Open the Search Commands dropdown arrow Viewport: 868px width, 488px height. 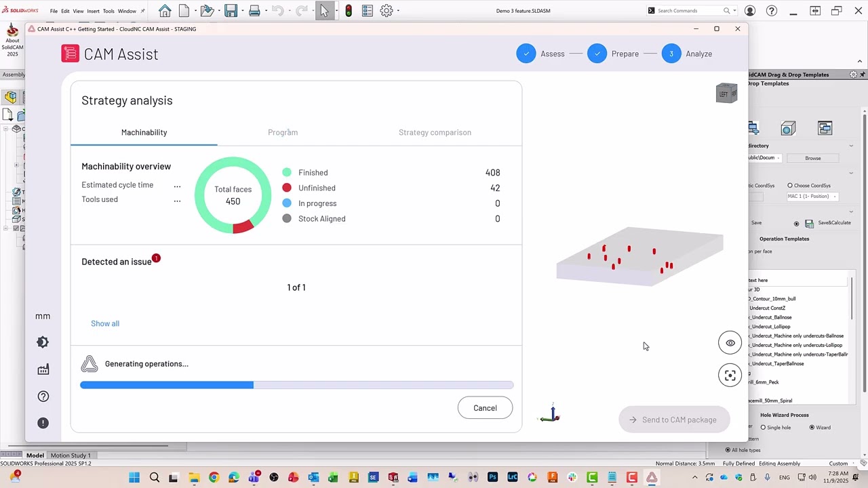pos(734,11)
